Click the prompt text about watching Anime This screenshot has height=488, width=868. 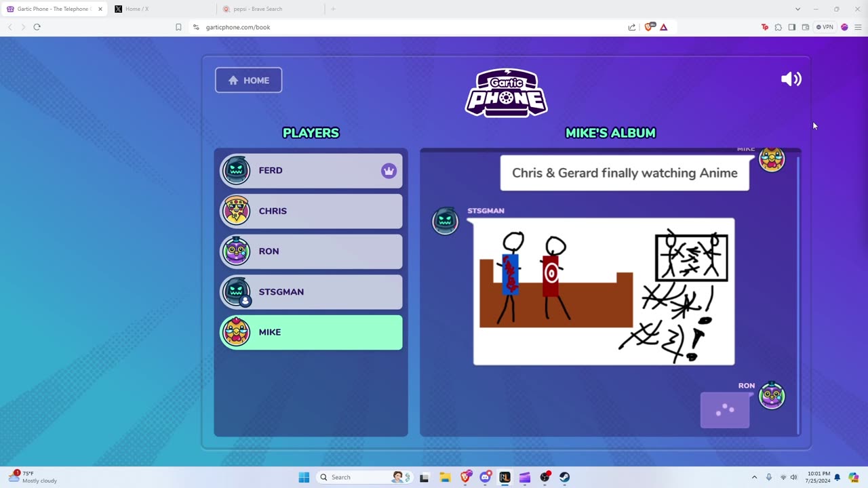(x=625, y=173)
